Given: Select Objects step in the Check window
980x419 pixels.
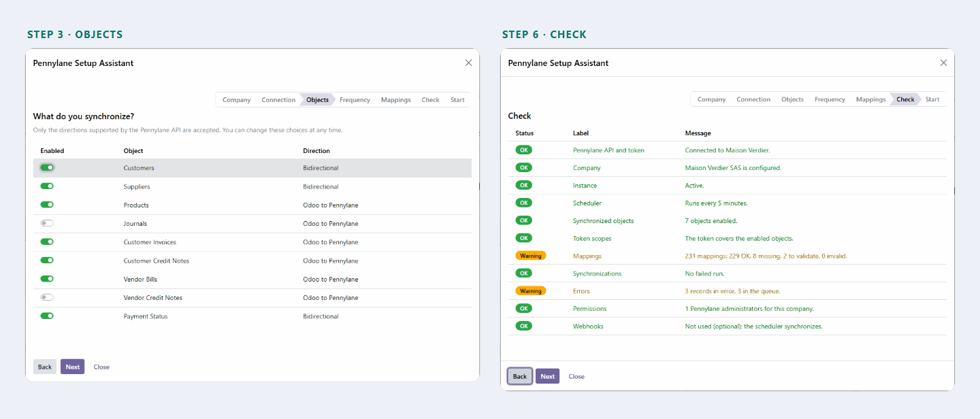Looking at the screenshot, I should click(792, 99).
